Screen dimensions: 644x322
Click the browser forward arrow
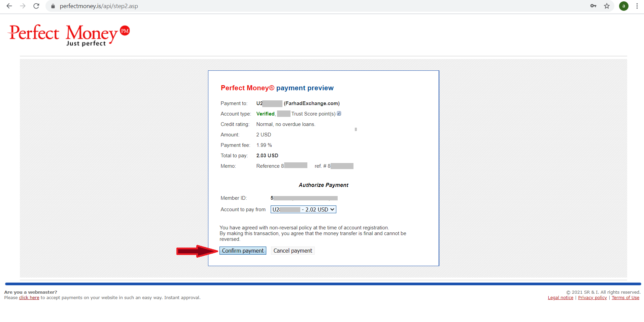(23, 6)
